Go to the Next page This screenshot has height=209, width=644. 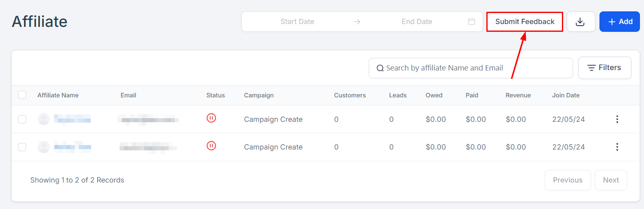(611, 180)
